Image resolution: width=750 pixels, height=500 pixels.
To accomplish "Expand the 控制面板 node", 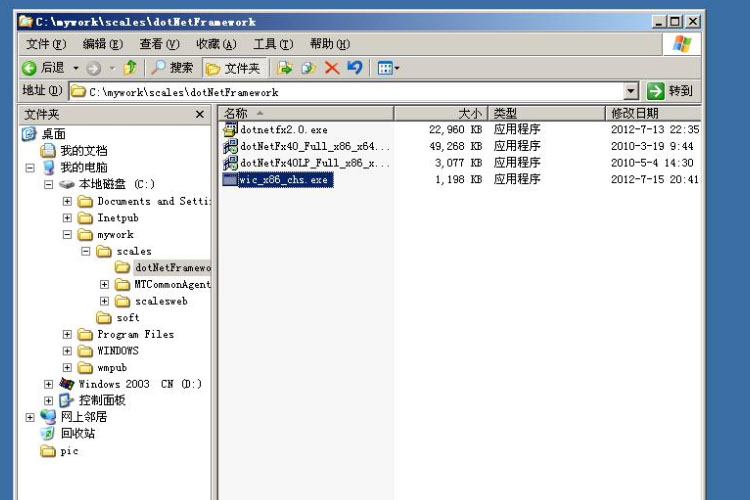I will pyautogui.click(x=48, y=400).
